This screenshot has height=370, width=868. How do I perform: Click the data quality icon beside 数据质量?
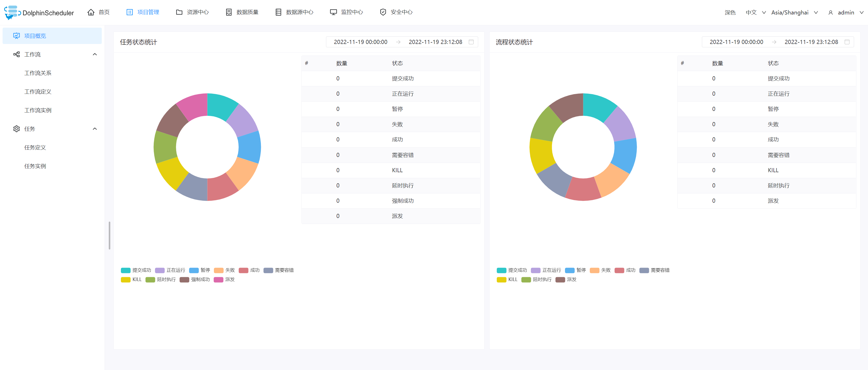(x=229, y=12)
